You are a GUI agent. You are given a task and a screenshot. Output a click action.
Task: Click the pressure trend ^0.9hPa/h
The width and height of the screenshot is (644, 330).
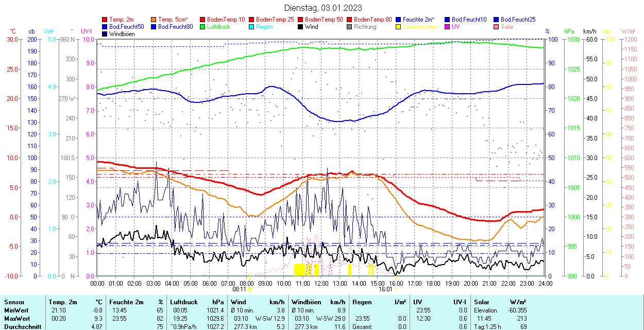(184, 327)
